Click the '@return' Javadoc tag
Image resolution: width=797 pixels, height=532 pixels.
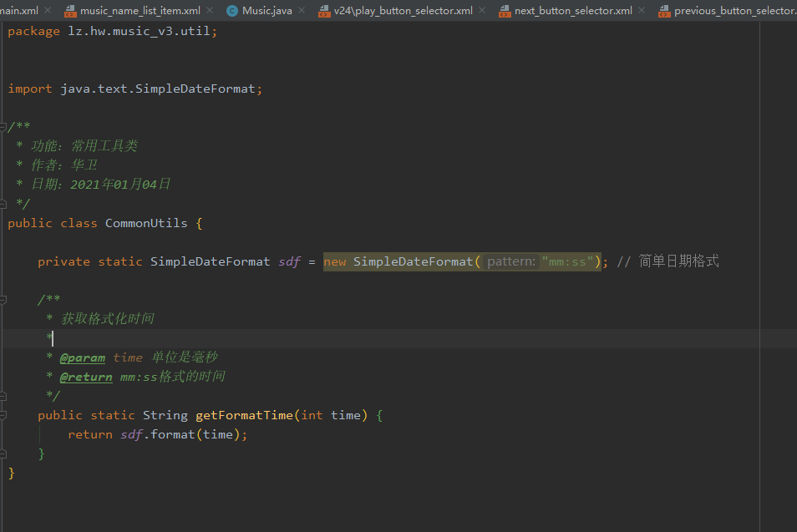[x=86, y=377]
